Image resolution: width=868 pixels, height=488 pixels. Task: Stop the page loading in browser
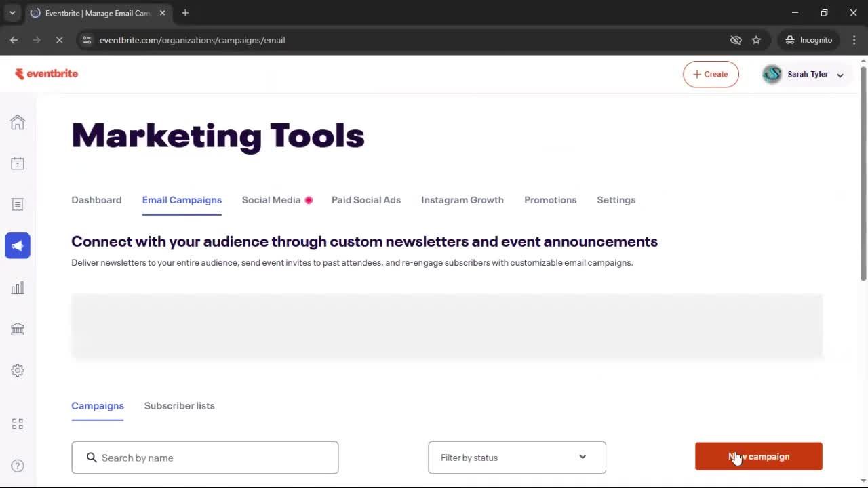[59, 40]
